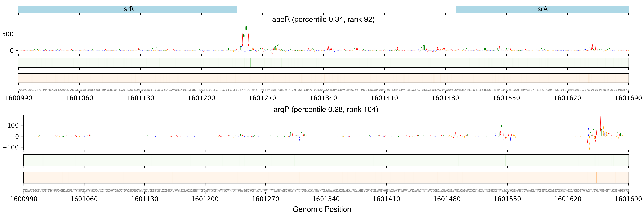
Task: Click lower axis tick label 1601550
Action: [507, 199]
